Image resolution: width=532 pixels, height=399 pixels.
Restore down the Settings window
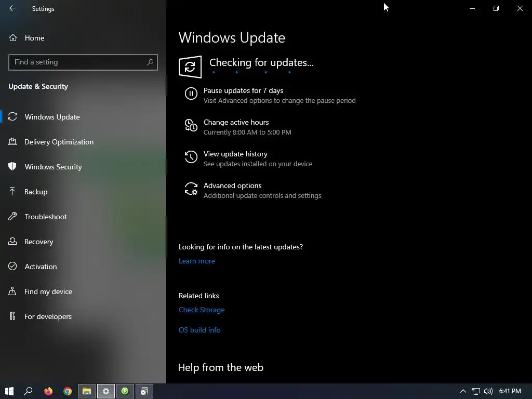point(496,8)
